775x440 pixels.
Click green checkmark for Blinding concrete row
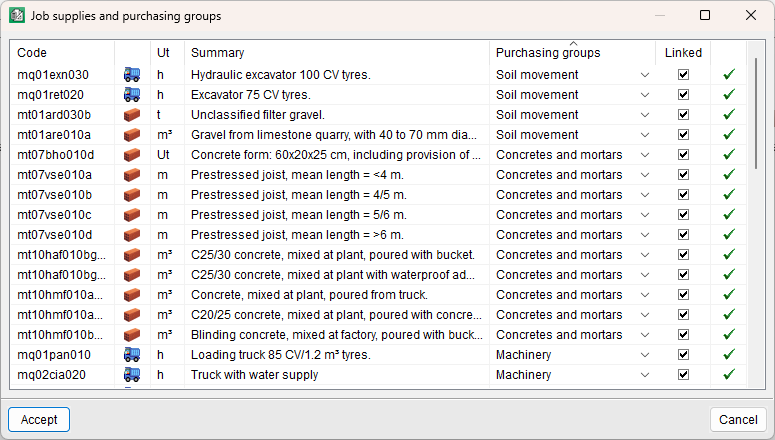click(729, 334)
